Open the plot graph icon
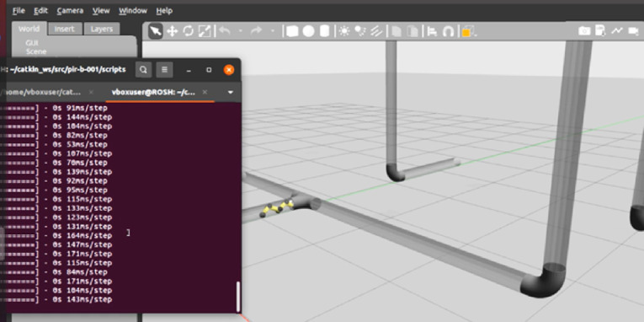The height and width of the screenshot is (322, 644). [616, 31]
